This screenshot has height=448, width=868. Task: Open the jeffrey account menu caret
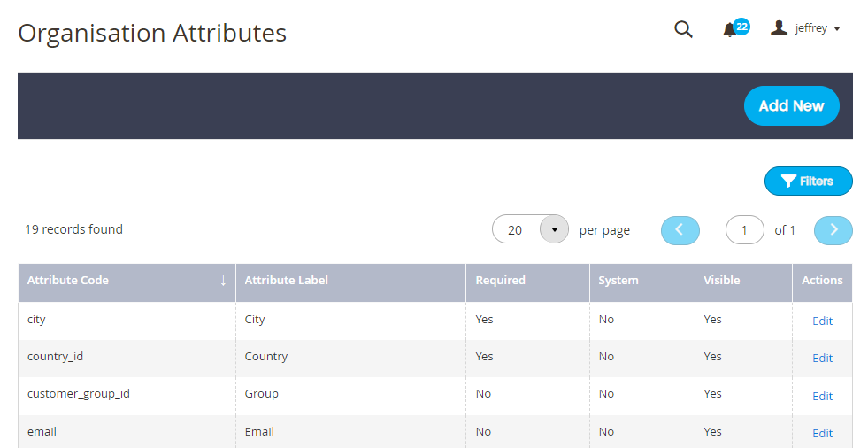click(x=836, y=29)
